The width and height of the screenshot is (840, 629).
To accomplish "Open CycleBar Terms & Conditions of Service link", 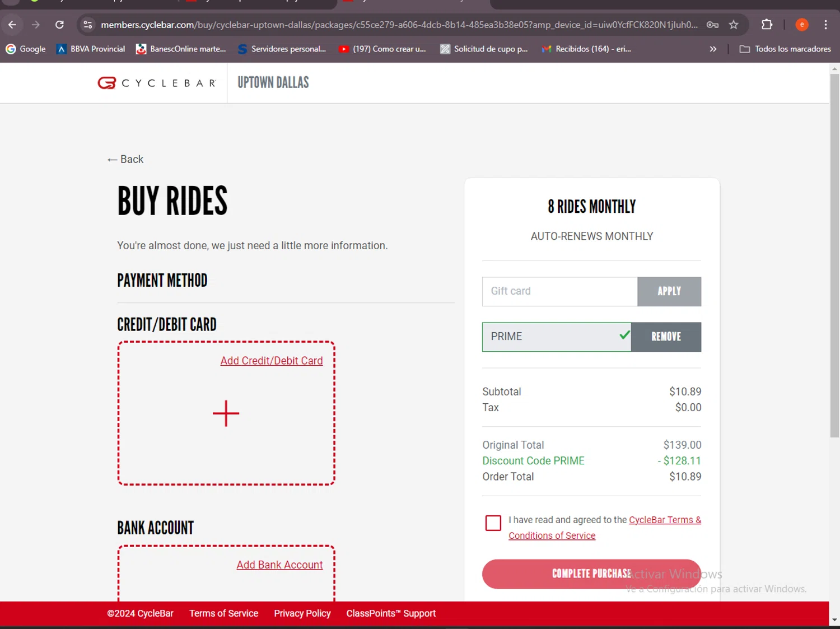I will 605,528.
